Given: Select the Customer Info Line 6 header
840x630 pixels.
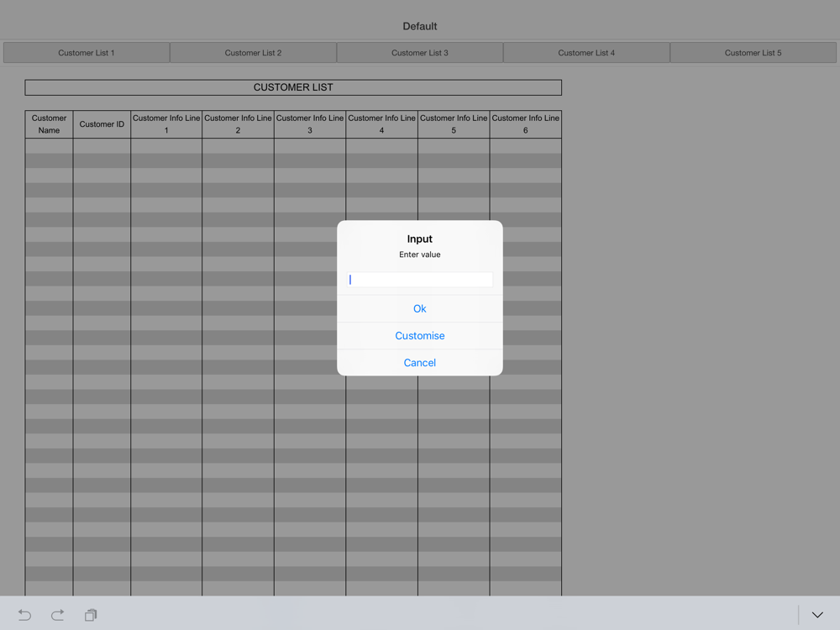Looking at the screenshot, I should click(x=525, y=124).
